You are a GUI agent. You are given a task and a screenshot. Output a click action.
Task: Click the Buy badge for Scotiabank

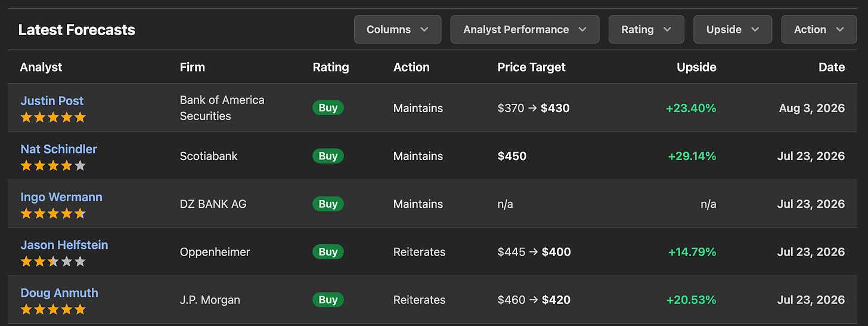(328, 156)
